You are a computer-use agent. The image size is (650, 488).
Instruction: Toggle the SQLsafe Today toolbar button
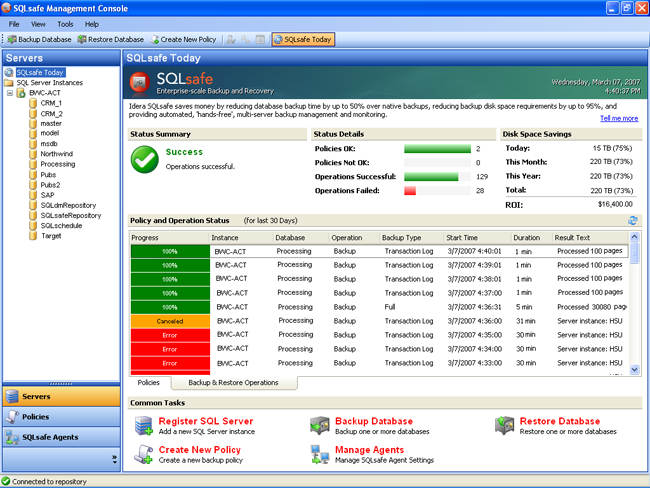(303, 39)
